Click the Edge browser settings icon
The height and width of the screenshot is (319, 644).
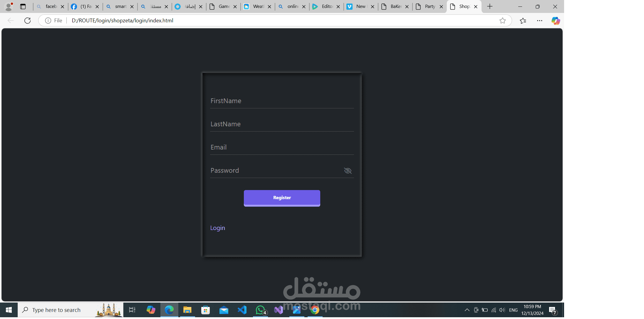[540, 21]
